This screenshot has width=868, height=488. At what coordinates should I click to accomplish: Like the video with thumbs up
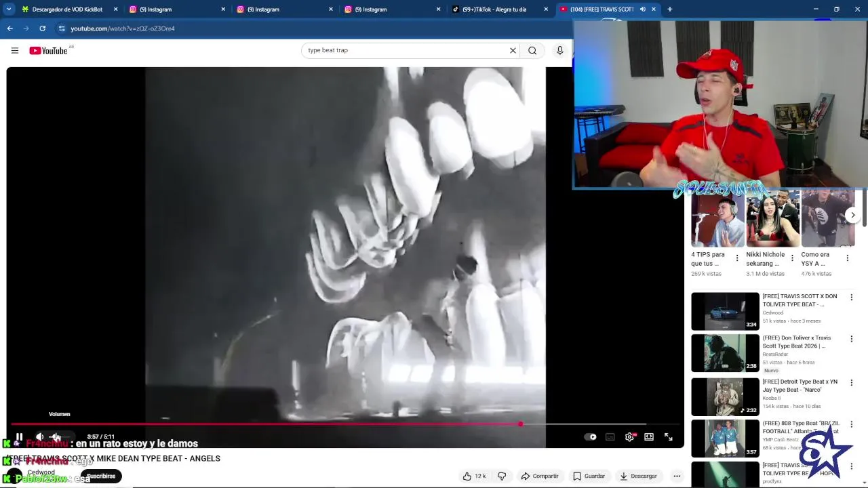[x=467, y=476]
